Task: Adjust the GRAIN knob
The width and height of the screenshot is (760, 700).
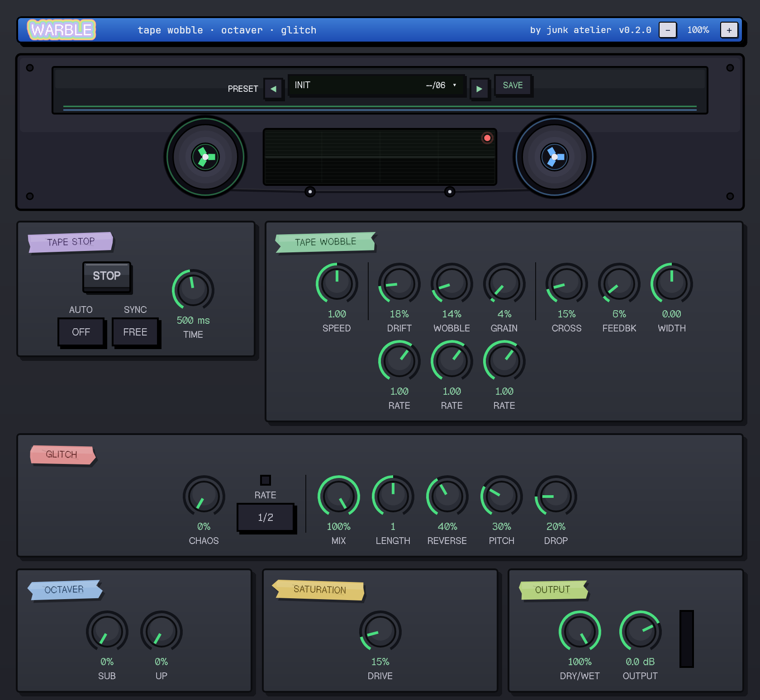Action: (x=504, y=284)
